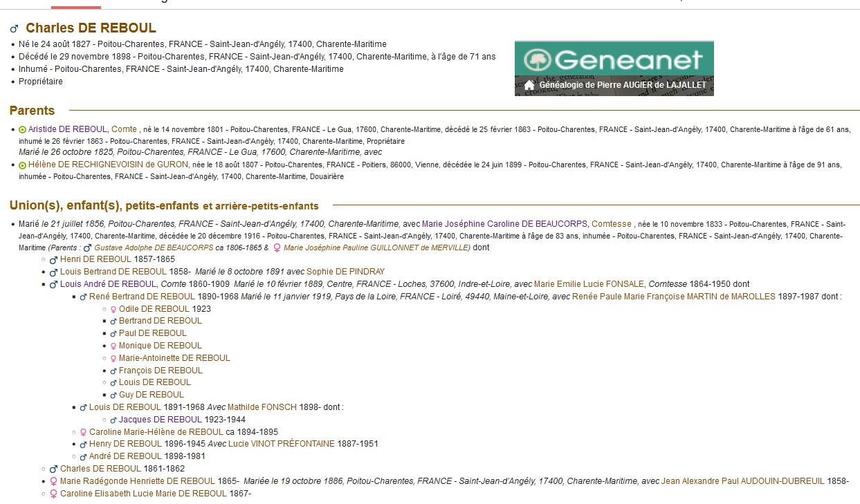This screenshot has width=860, height=504.
Task: Follow Marie-Antoinette DE REBOUL link
Action: (174, 358)
